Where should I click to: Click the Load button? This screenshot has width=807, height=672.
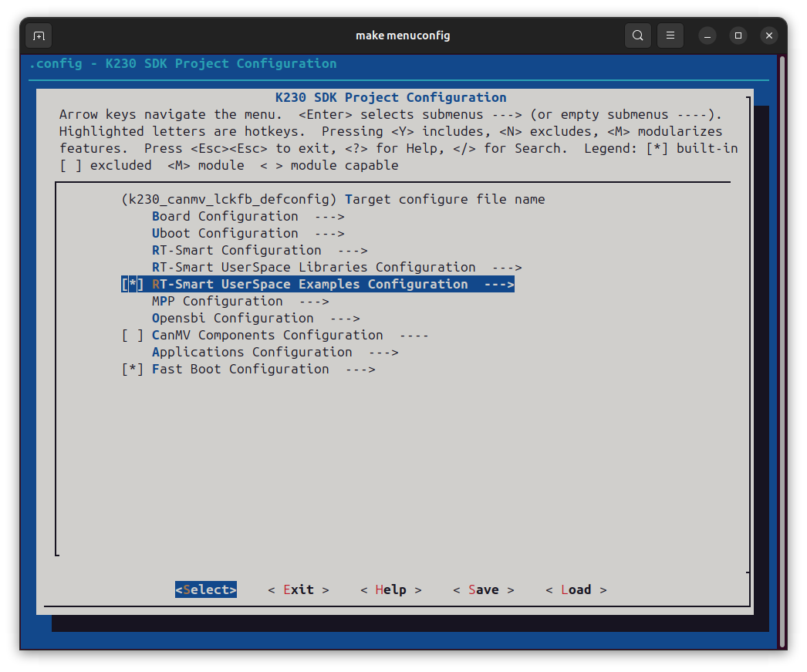pyautogui.click(x=576, y=589)
